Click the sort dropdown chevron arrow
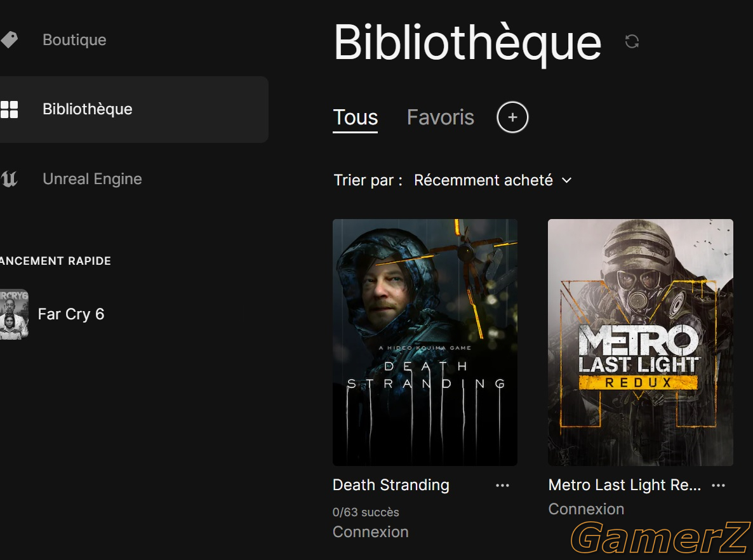 tap(567, 180)
